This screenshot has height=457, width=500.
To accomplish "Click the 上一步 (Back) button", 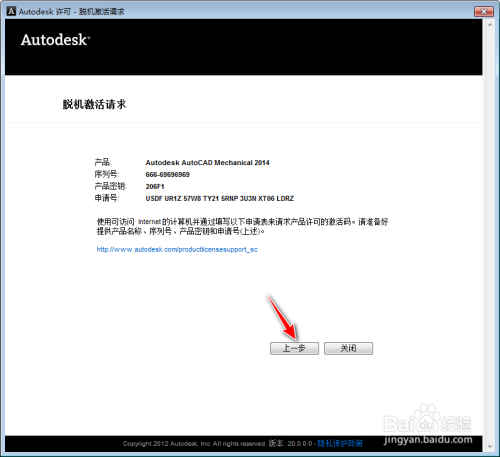I will pyautogui.click(x=294, y=348).
